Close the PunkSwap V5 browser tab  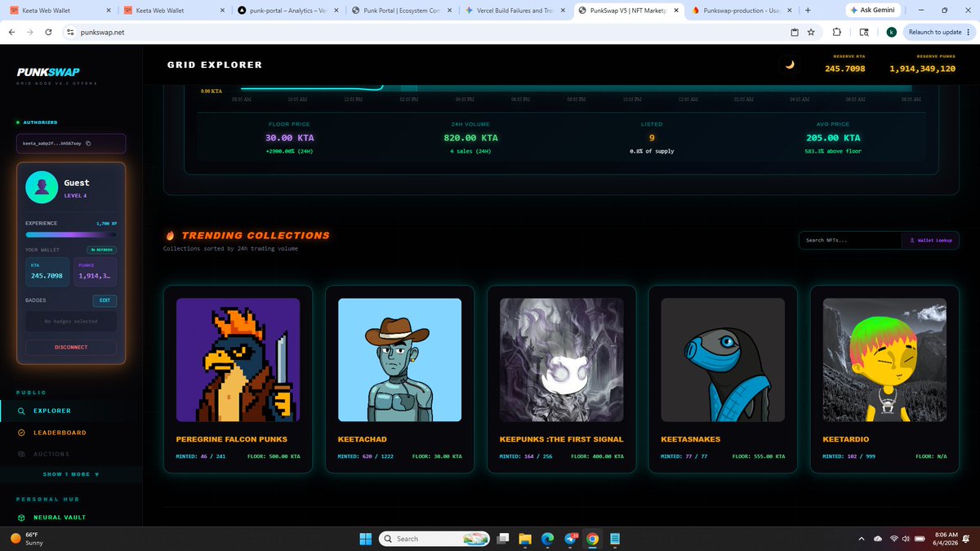pyautogui.click(x=675, y=11)
